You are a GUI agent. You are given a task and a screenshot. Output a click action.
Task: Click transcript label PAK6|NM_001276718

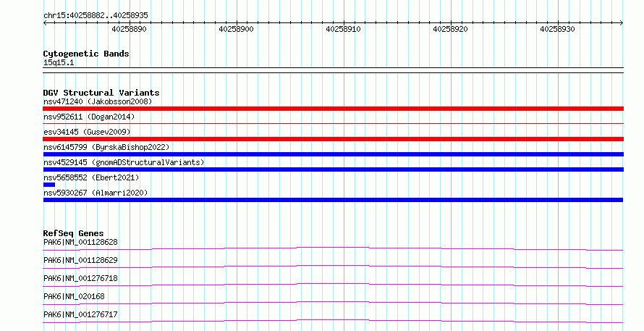tap(80, 278)
